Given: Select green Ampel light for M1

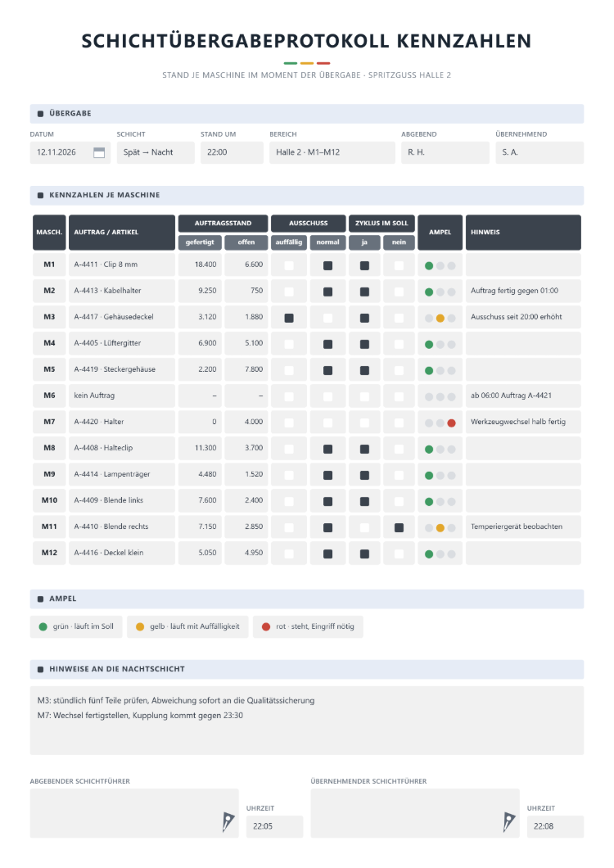Looking at the screenshot, I should (428, 265).
